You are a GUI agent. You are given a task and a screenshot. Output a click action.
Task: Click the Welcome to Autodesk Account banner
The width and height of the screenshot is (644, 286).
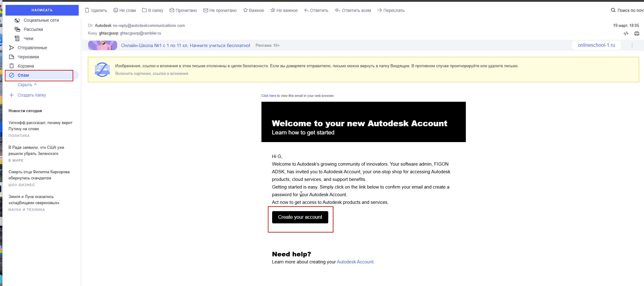pyautogui.click(x=364, y=122)
